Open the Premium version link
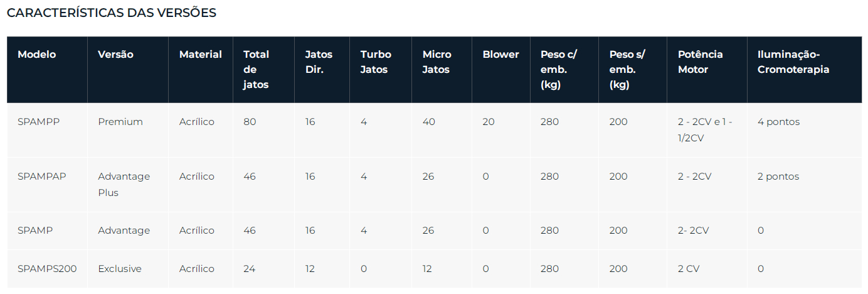 click(x=120, y=122)
